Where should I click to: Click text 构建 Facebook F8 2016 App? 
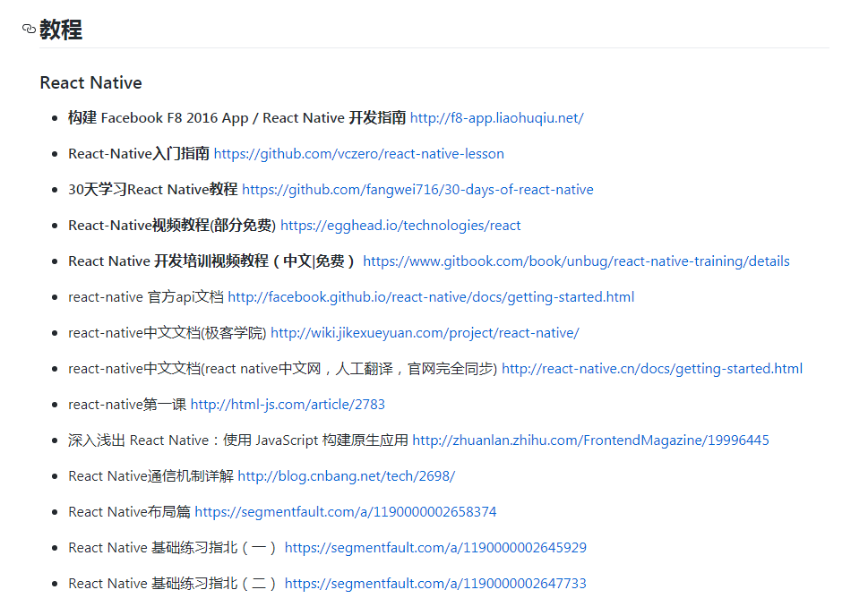[159, 118]
